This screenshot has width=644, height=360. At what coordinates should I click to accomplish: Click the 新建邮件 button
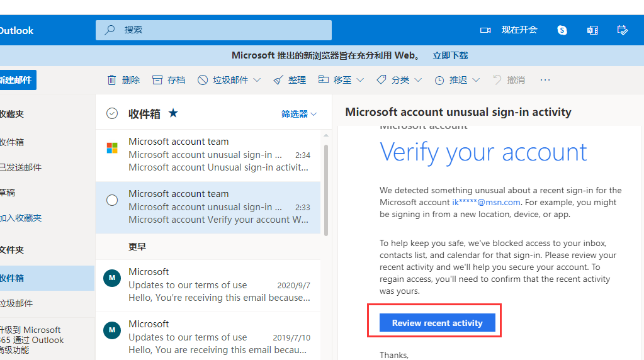[x=18, y=80]
